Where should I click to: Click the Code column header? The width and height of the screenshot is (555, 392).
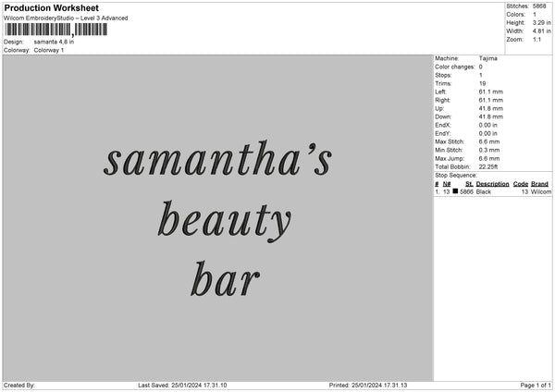click(521, 184)
